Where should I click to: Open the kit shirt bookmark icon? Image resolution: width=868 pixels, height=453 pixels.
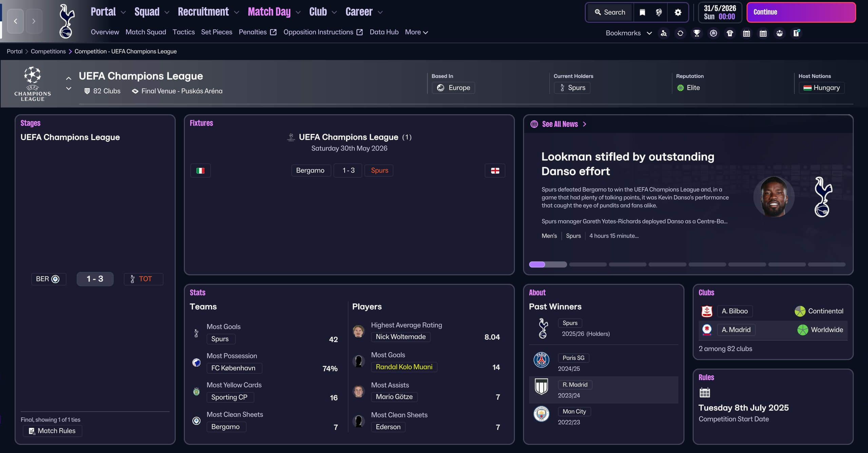click(730, 33)
